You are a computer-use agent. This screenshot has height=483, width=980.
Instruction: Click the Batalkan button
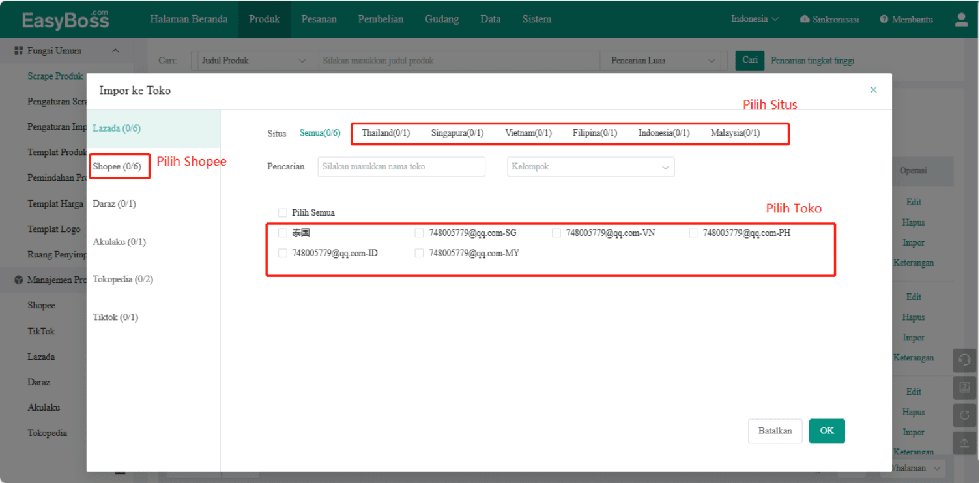pyautogui.click(x=775, y=431)
